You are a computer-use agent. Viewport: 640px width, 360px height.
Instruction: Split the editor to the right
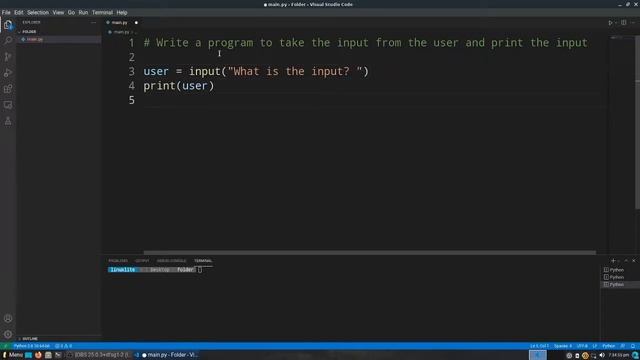(x=624, y=23)
